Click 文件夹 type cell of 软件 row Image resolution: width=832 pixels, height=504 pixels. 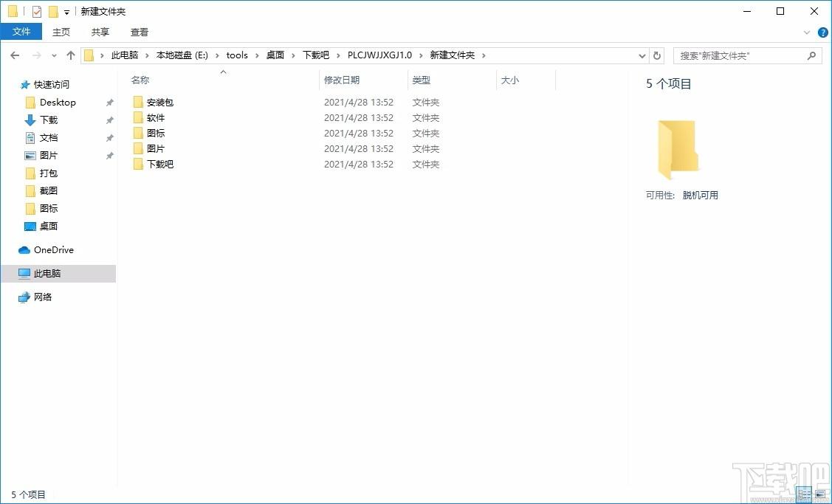(426, 118)
